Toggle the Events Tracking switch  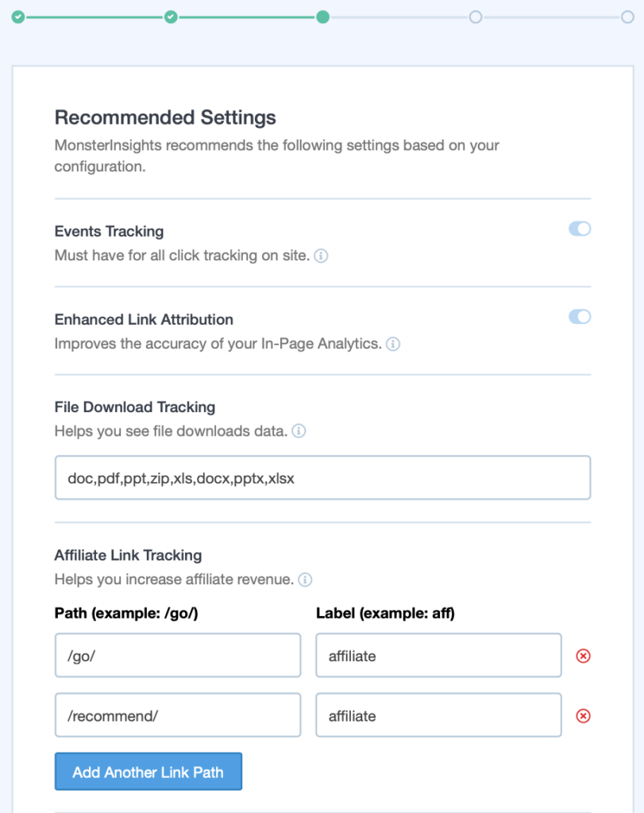(580, 229)
